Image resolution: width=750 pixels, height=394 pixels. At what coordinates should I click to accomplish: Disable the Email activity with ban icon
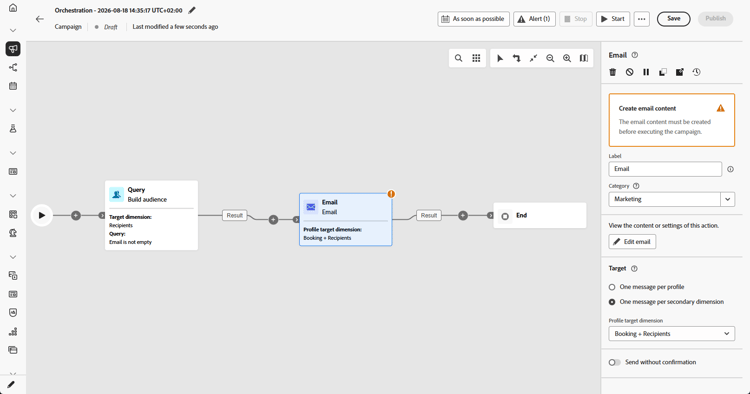click(x=629, y=72)
